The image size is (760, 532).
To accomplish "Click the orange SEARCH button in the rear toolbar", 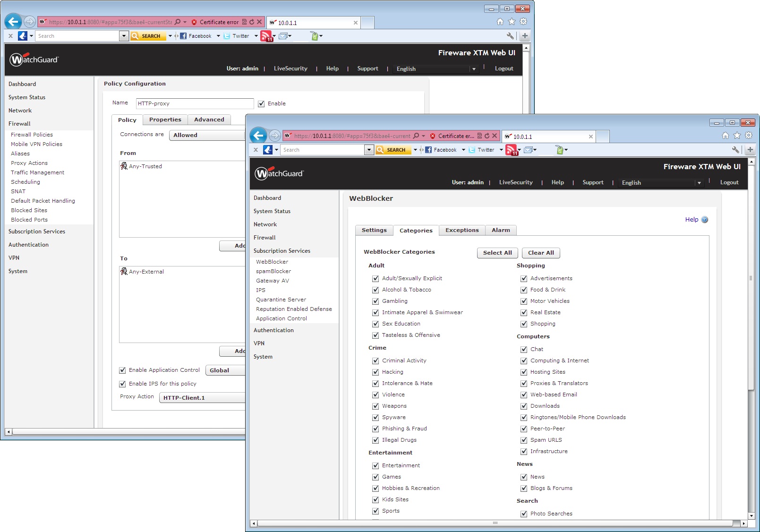I will 148,36.
